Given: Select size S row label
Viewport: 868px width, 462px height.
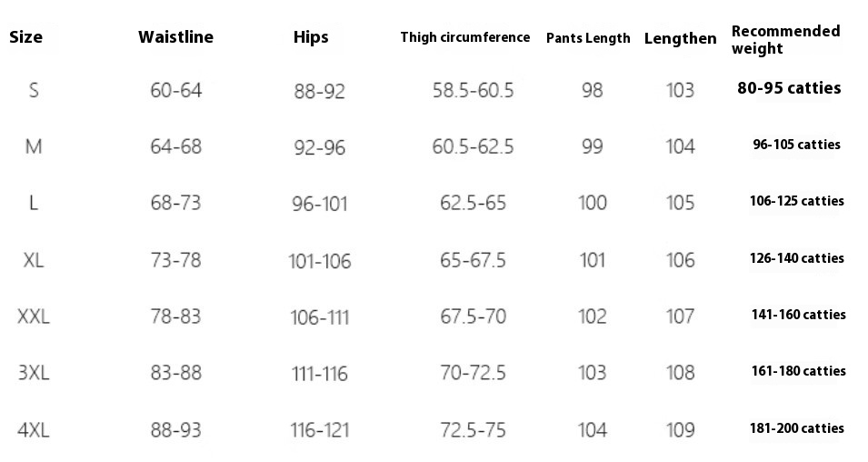Looking at the screenshot, I should 34,90.
